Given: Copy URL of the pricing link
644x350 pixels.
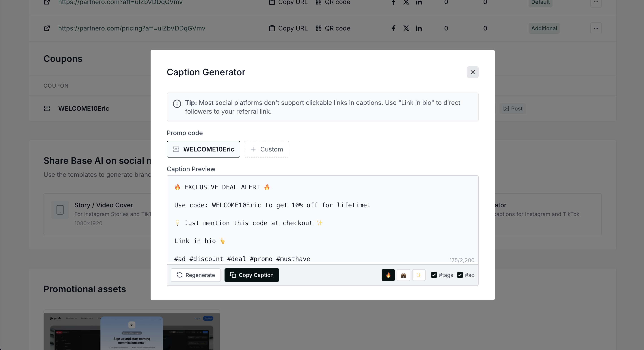Looking at the screenshot, I should (288, 28).
